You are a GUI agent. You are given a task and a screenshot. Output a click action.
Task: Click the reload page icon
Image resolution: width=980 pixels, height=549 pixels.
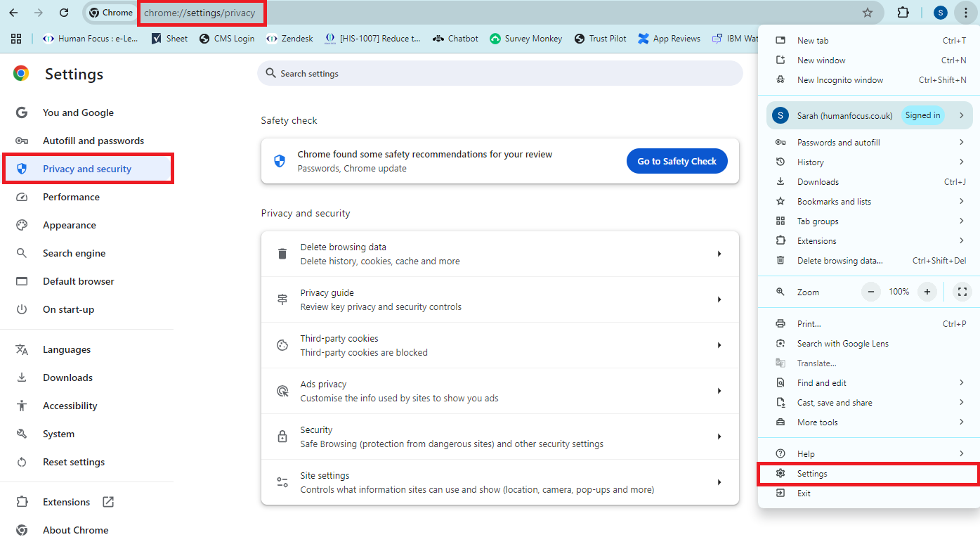[x=64, y=13]
